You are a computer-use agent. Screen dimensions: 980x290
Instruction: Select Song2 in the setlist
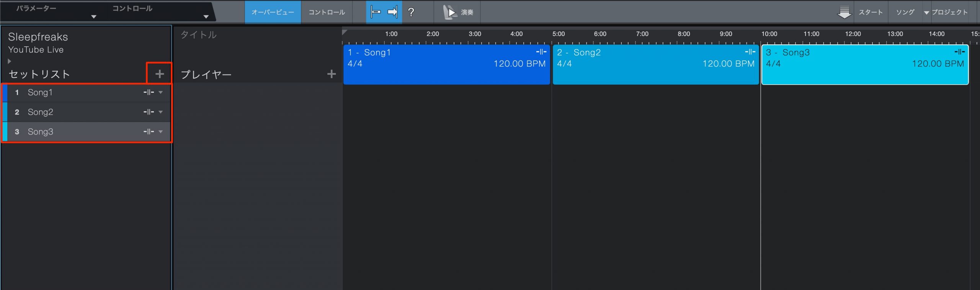[x=87, y=112]
